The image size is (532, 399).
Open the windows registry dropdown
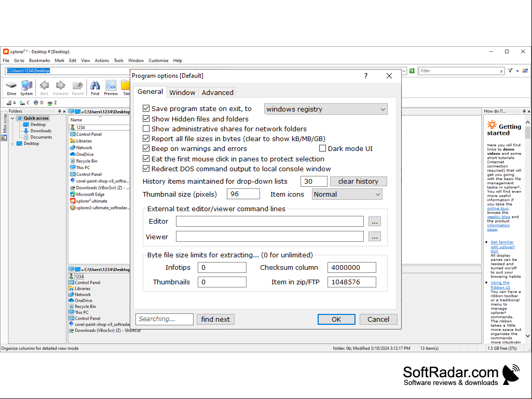[326, 109]
